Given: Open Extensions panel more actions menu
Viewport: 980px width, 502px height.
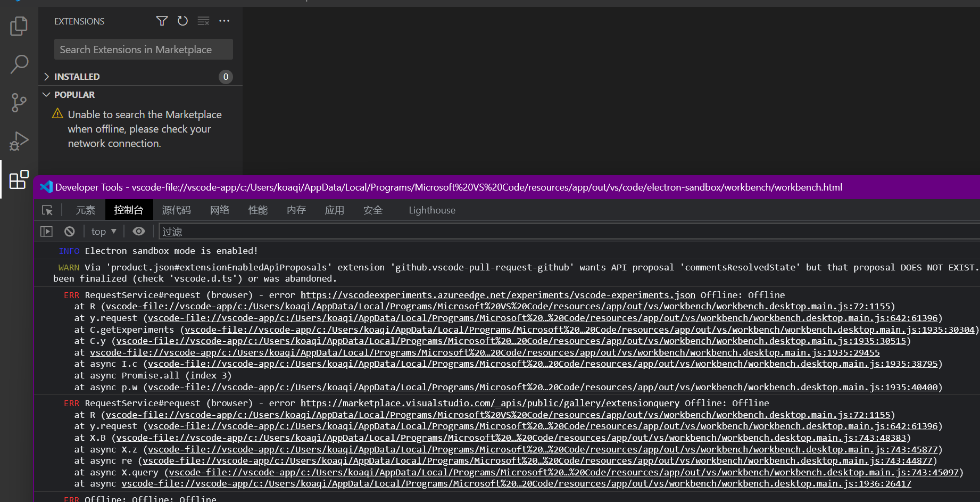Looking at the screenshot, I should tap(224, 21).
